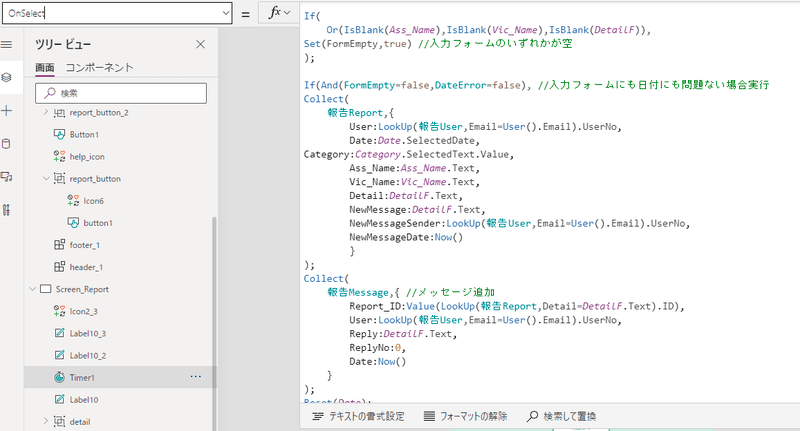This screenshot has width=800, height=431.
Task: Select Label10_3 in the tree
Action: 88,334
